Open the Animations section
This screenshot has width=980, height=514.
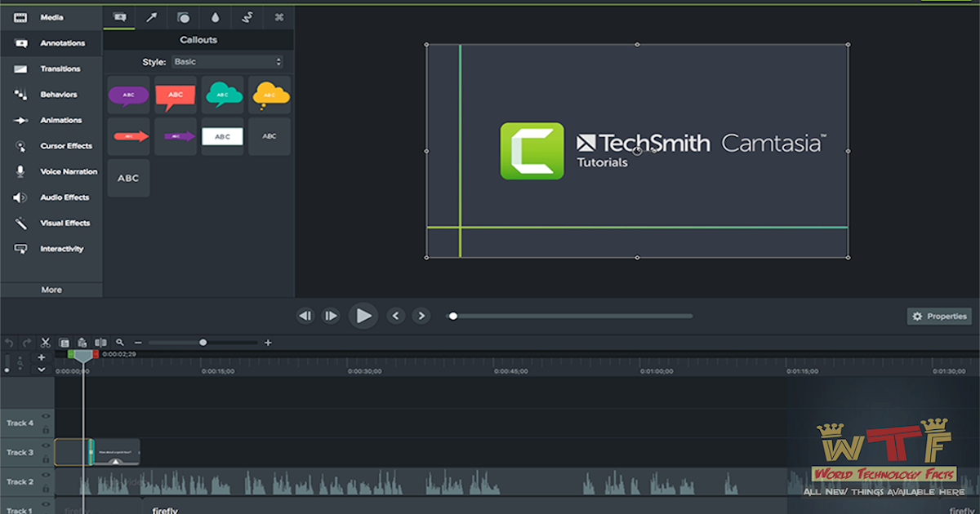coord(51,120)
